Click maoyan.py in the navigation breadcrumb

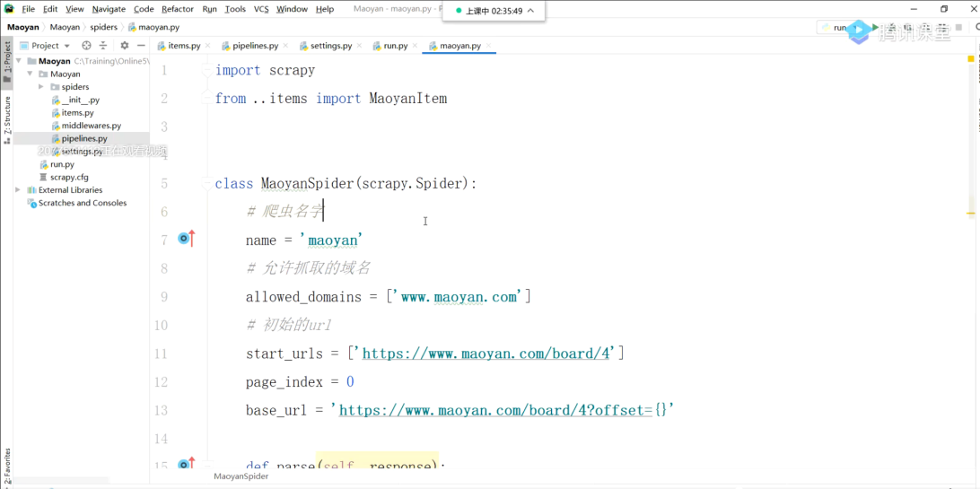pyautogui.click(x=153, y=27)
